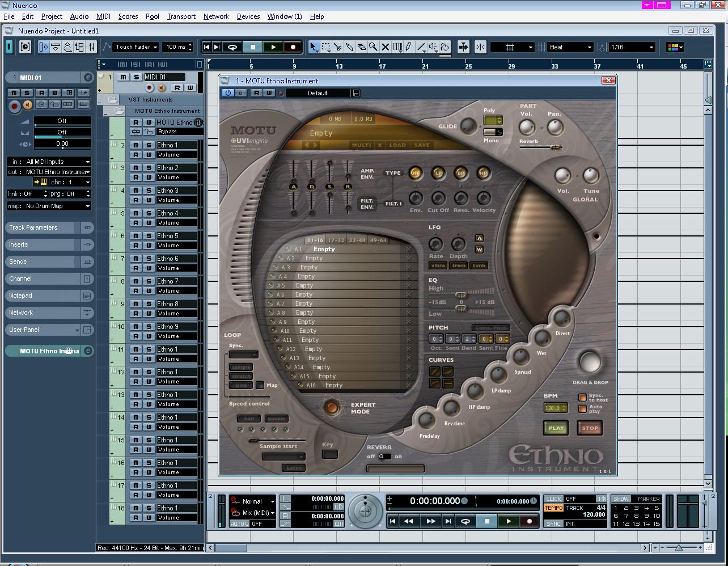
Task: Mute the MIDI 01 track
Action: pos(123,77)
